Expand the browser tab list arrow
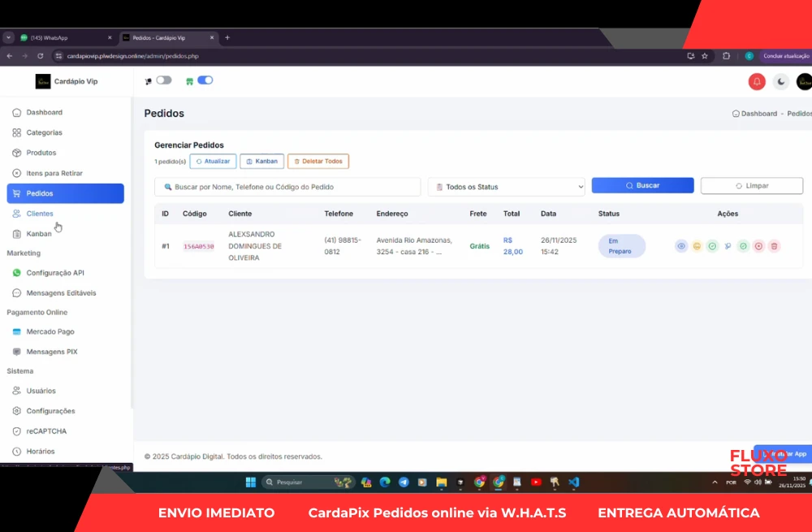 8,37
